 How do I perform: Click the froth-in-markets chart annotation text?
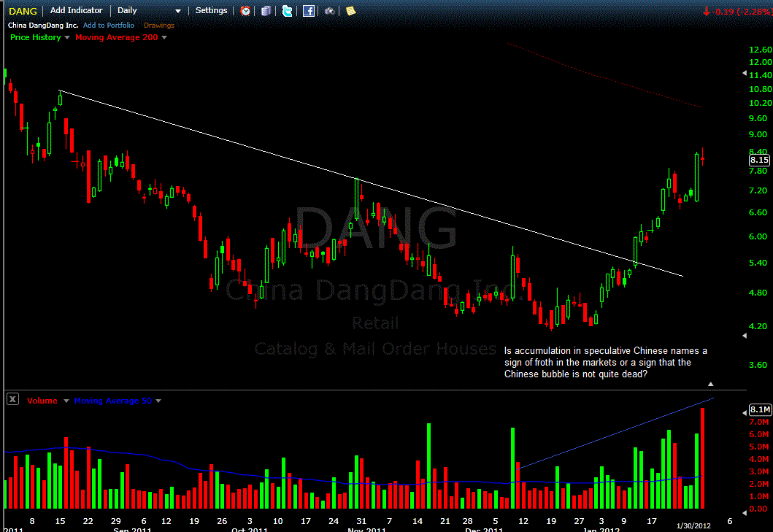click(605, 363)
